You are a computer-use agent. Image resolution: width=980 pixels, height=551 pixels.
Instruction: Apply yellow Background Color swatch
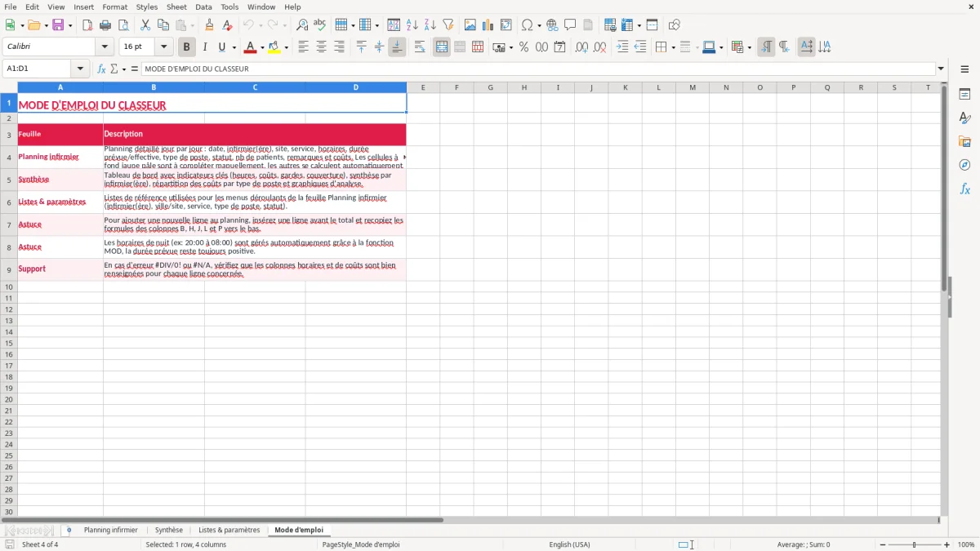(x=274, y=47)
